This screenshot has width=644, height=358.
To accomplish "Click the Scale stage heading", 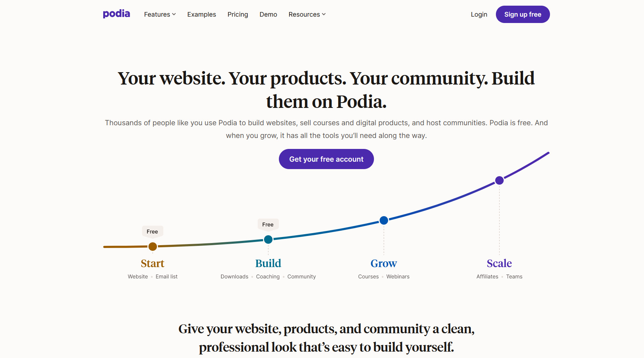I will click(499, 263).
